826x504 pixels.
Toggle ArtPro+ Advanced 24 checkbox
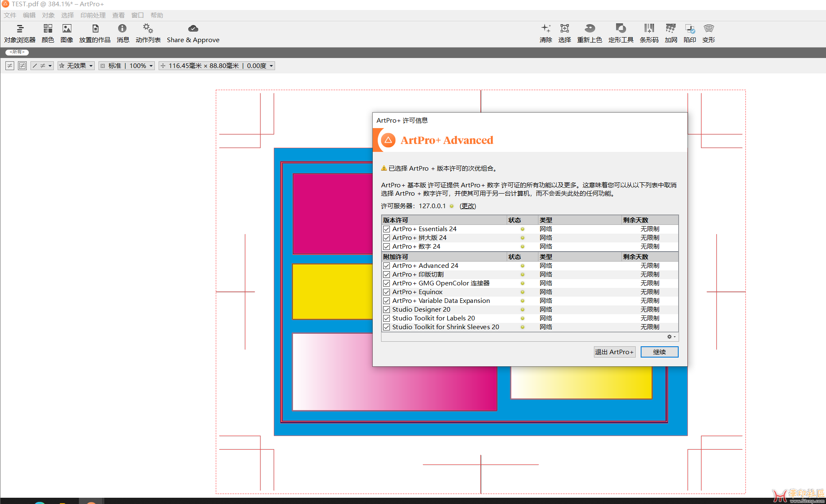(386, 266)
